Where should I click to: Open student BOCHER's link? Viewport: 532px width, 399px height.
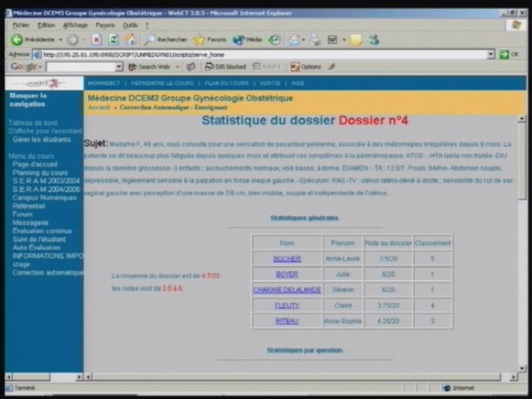coord(287,259)
